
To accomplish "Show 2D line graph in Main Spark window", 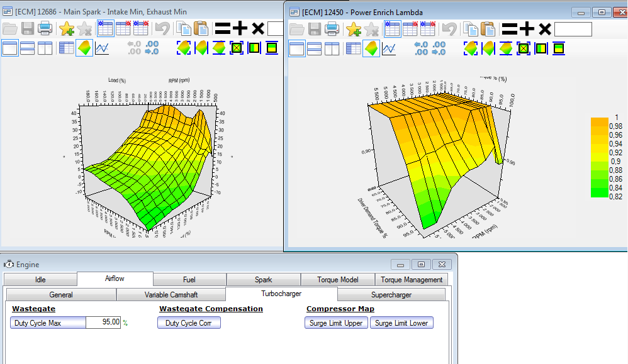I will (x=102, y=48).
